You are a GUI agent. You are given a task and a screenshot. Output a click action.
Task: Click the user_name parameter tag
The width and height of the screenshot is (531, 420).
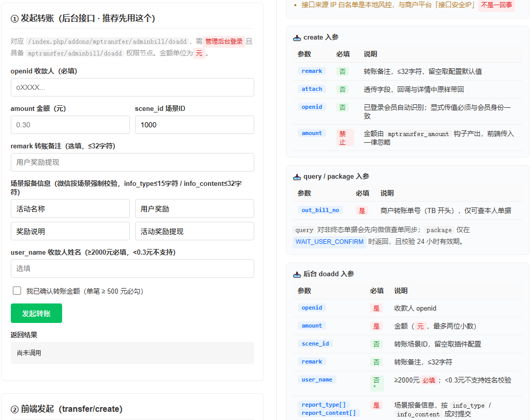(317, 379)
